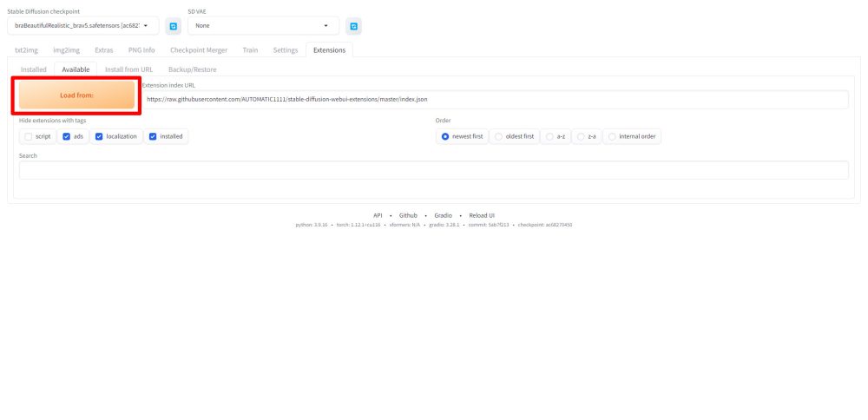868x420 pixels.
Task: Switch to the txt2img tab
Action: pyautogui.click(x=27, y=50)
